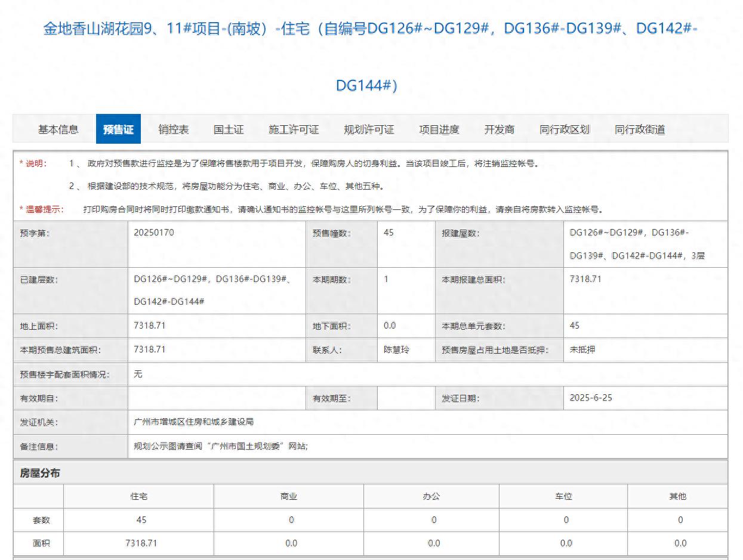Select the 面积 row label
Screen dimensions: 743x560
coord(41,543)
